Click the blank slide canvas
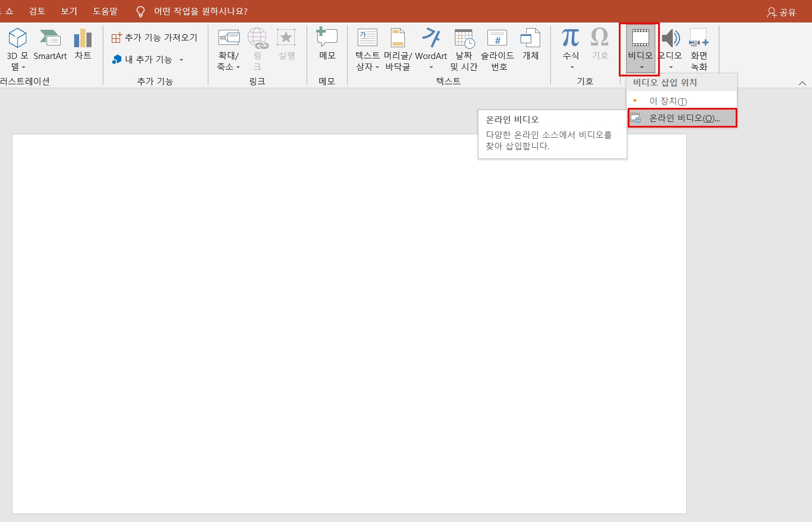The height and width of the screenshot is (522, 812). tap(349, 324)
